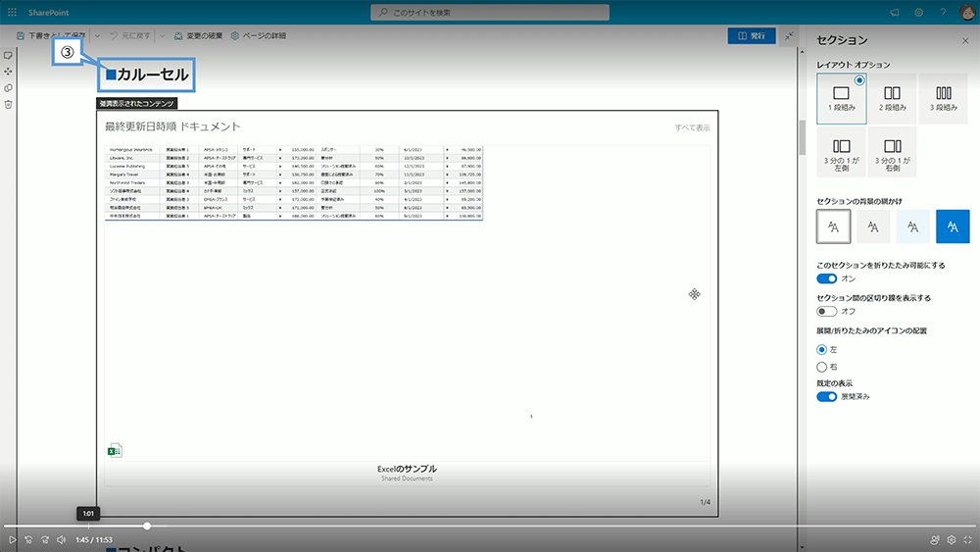
Task: Toggle セクション間の区切り線を表示する switch
Action: tap(826, 312)
